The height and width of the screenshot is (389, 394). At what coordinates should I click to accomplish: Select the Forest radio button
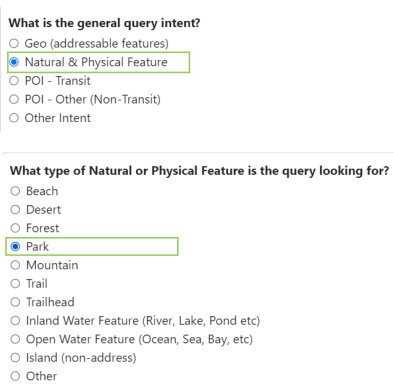[x=15, y=228]
